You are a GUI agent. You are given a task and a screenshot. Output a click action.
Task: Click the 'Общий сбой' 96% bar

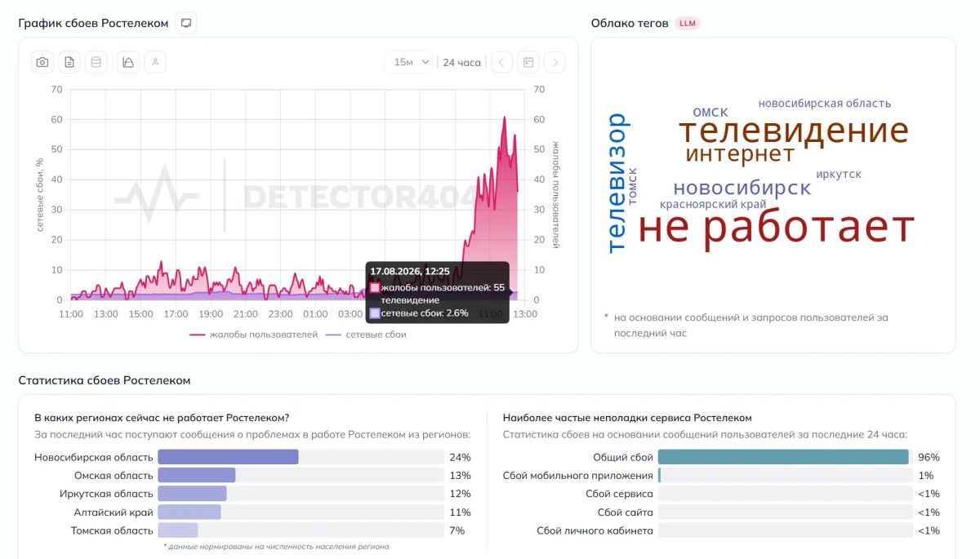coord(783,457)
